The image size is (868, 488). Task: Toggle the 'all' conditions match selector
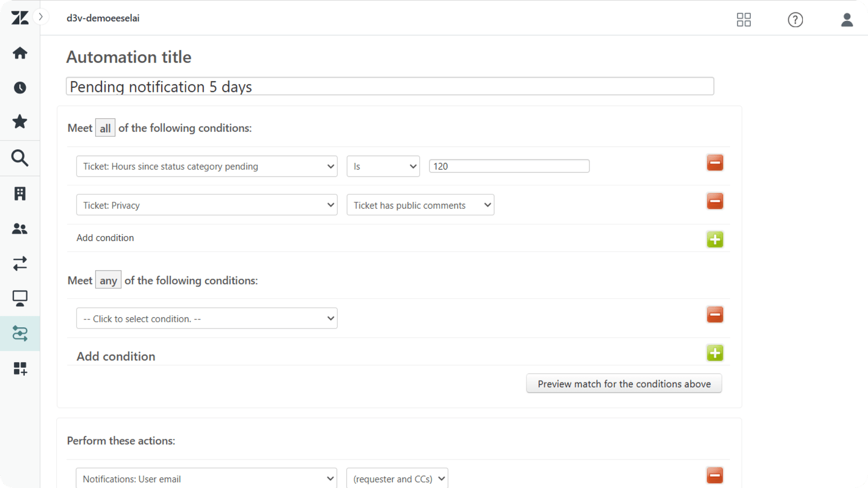click(x=105, y=128)
